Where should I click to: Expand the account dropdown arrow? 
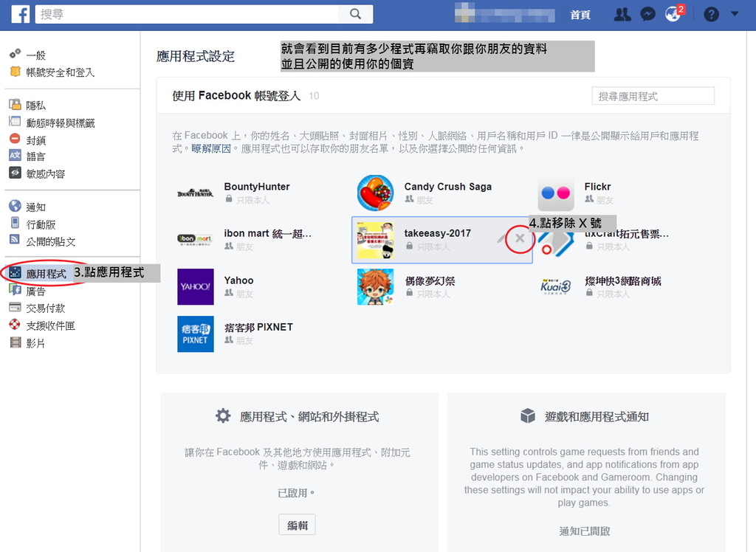(735, 14)
